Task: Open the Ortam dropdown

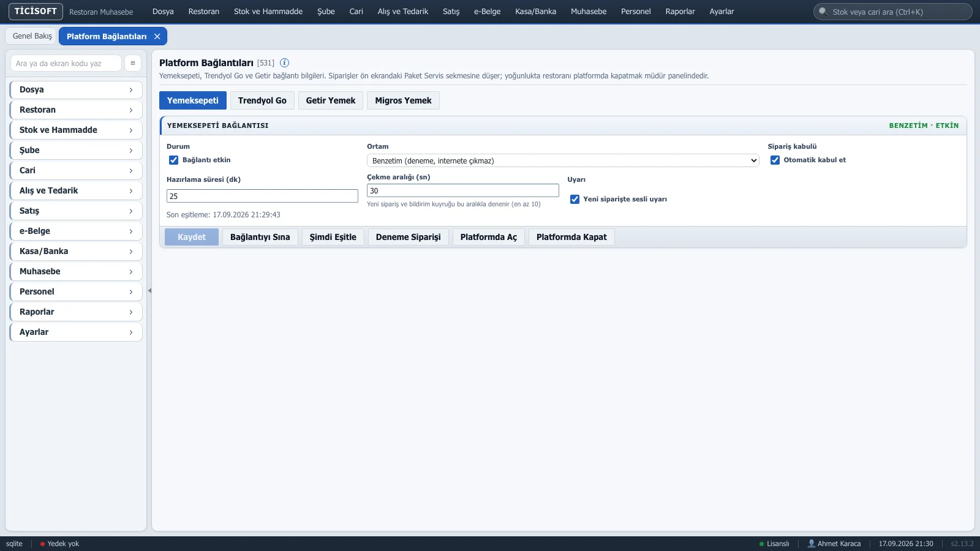Action: (x=563, y=160)
